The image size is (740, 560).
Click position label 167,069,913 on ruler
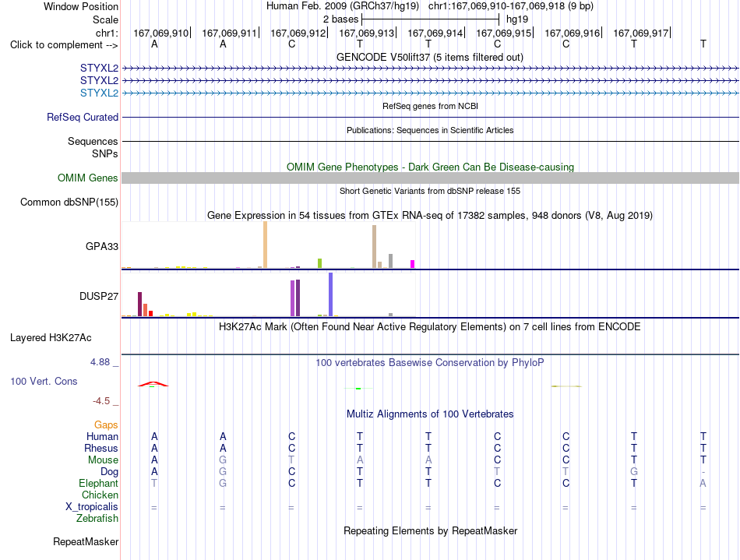[366, 33]
